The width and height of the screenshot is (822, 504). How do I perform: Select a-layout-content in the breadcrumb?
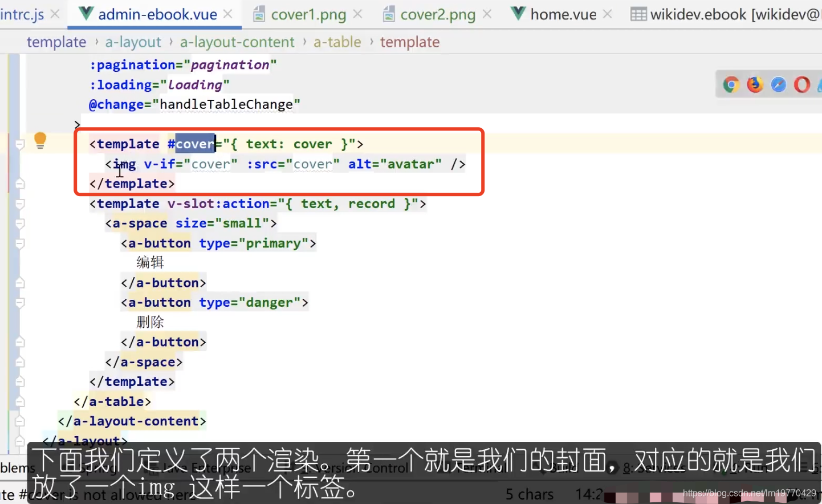[237, 42]
